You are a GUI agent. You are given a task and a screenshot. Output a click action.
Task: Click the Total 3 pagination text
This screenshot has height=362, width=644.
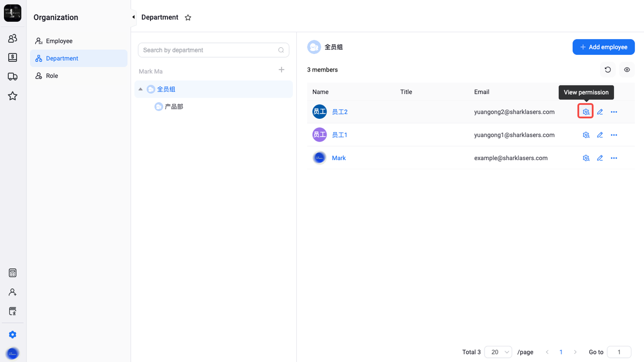pyautogui.click(x=471, y=352)
